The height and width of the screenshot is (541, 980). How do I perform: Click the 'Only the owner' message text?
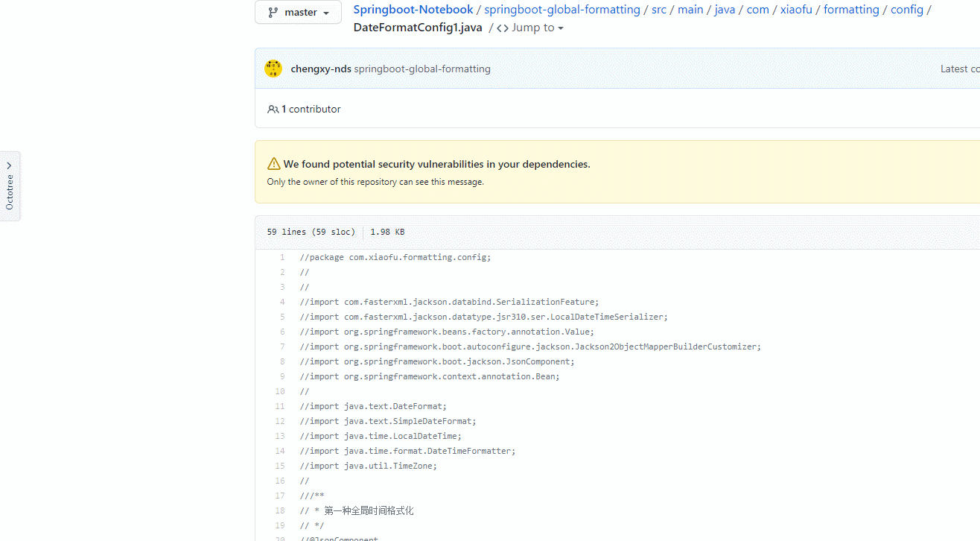pyautogui.click(x=375, y=182)
